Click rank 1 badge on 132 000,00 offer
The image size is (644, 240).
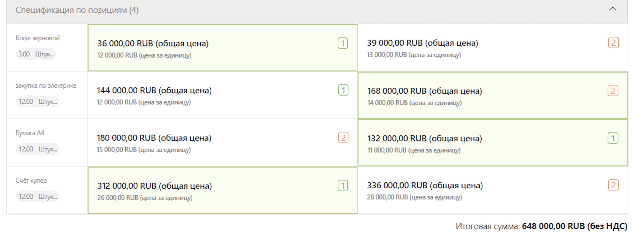613,138
